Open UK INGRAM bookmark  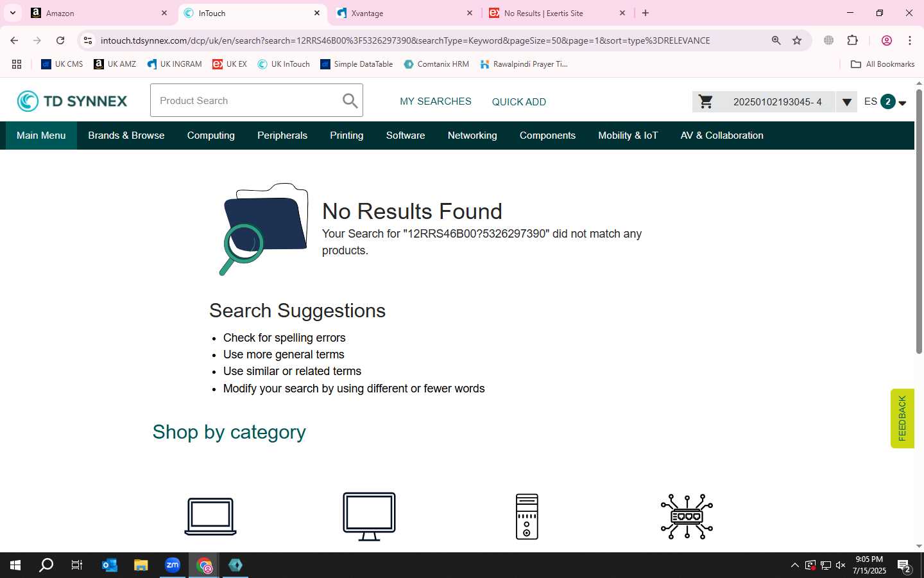[x=174, y=64]
